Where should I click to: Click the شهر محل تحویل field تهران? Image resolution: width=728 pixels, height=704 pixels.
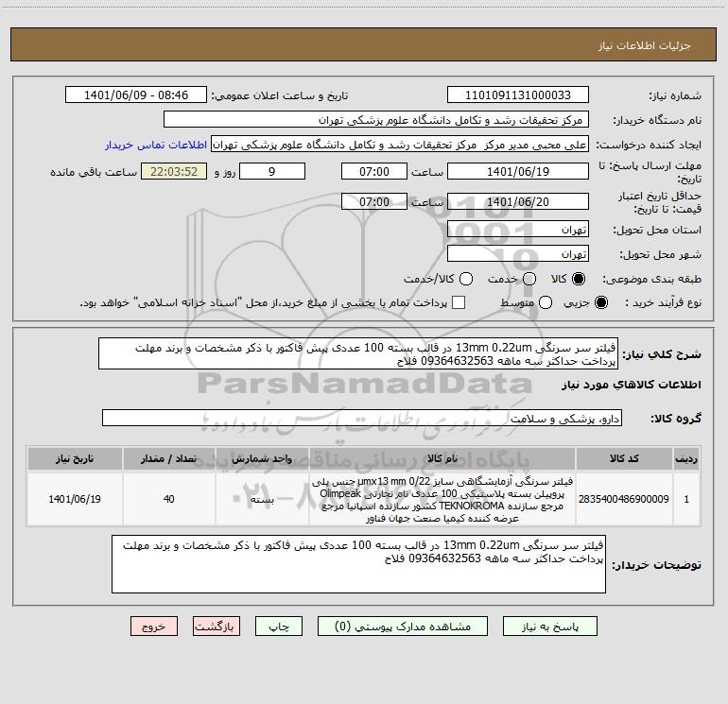point(518,254)
